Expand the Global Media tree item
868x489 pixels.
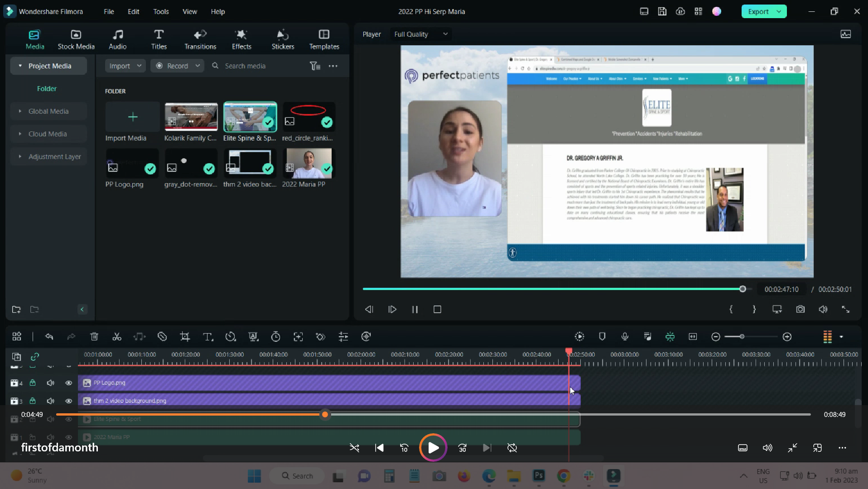point(20,111)
